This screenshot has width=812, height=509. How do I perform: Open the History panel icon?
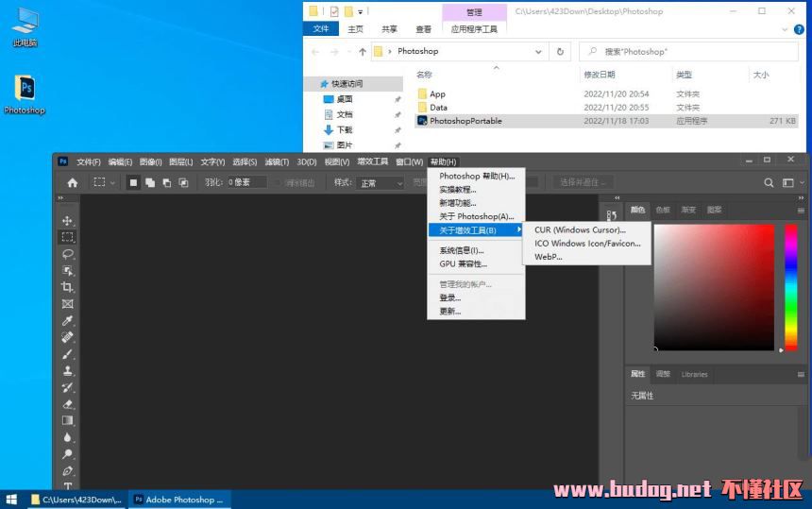pyautogui.click(x=612, y=215)
